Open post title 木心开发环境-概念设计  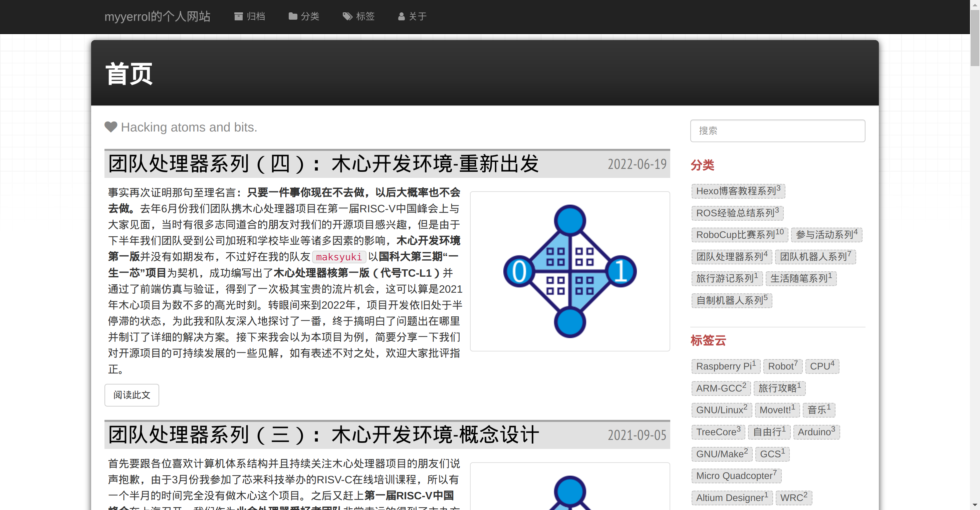323,435
